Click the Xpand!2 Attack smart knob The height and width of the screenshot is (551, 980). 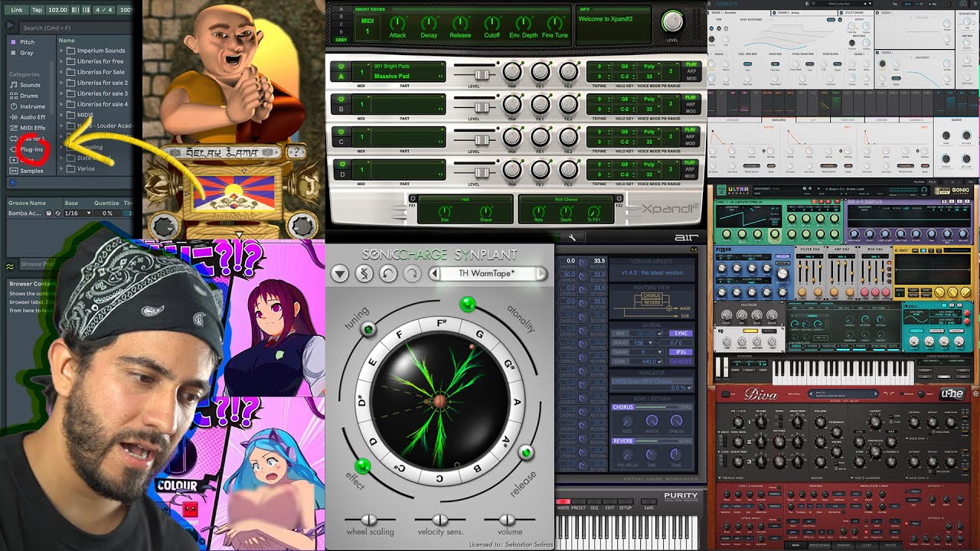tap(398, 22)
